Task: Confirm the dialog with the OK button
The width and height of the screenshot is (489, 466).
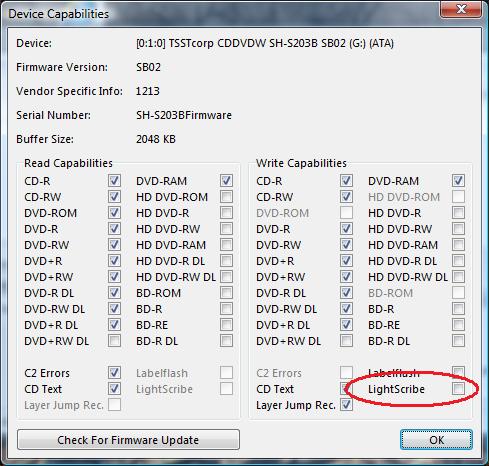Action: coord(436,440)
